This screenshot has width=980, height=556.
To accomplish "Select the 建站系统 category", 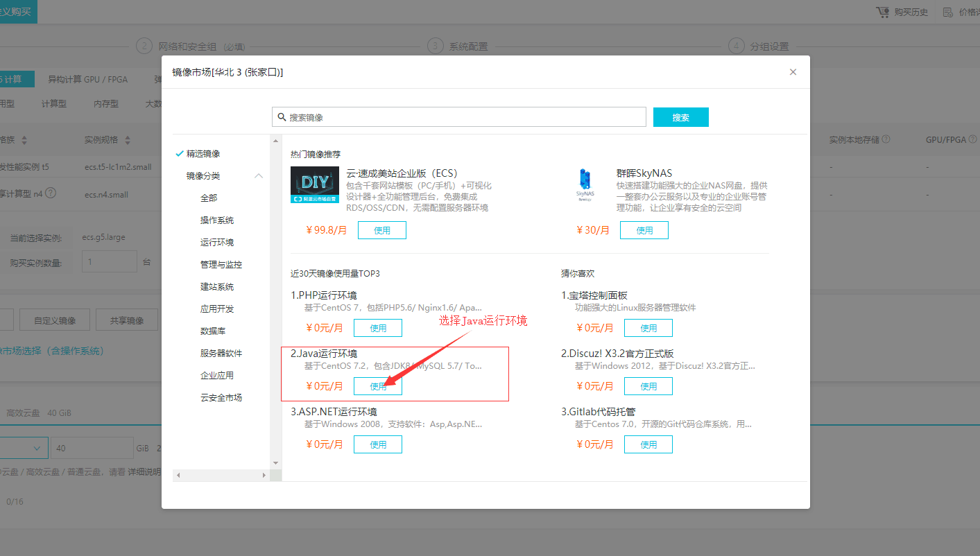I will (217, 287).
